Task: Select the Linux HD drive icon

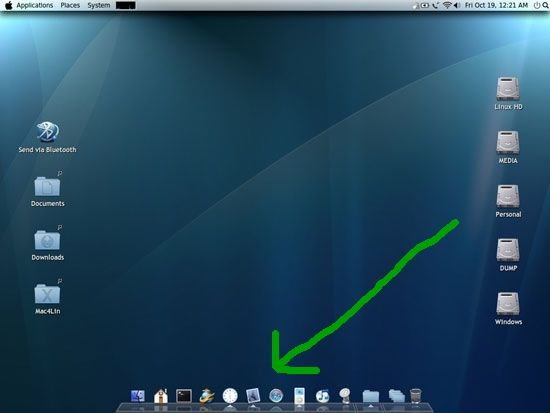Action: (508, 94)
